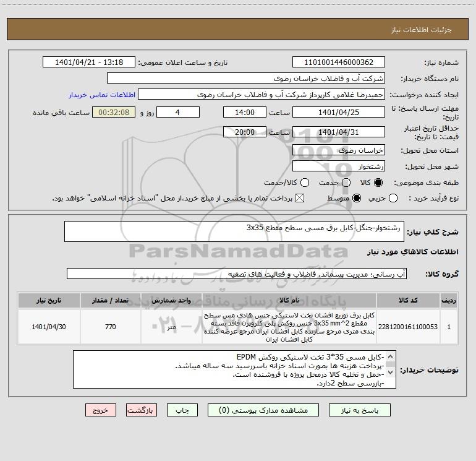The height and width of the screenshot is (461, 476).
Task: Click delivery province خراسان رضوی field
Action: [x=339, y=150]
